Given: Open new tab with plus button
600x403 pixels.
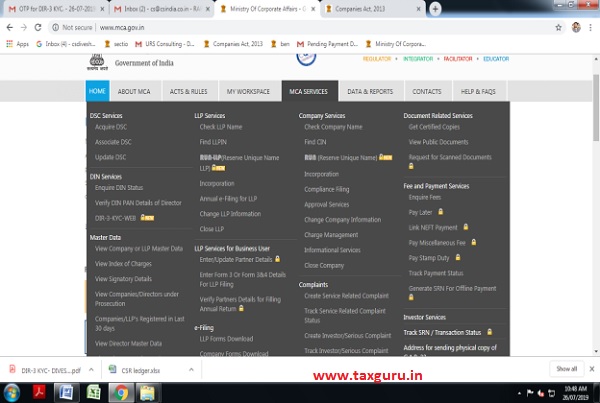Looking at the screenshot, I should point(435,9).
